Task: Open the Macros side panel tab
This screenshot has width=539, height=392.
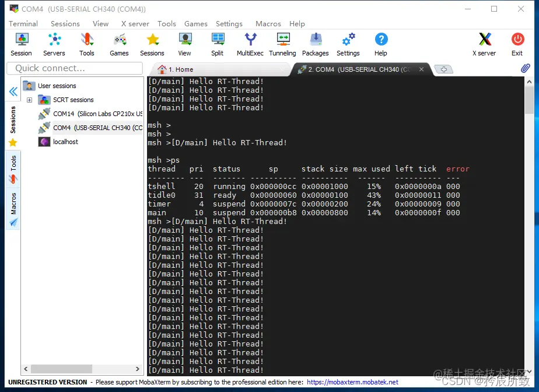Action: [13, 209]
